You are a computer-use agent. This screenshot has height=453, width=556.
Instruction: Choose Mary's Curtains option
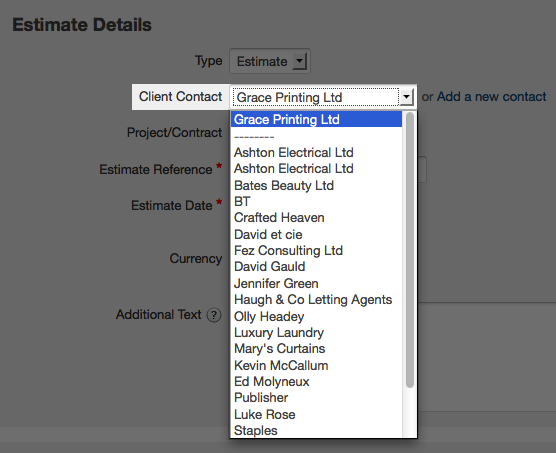click(316, 348)
